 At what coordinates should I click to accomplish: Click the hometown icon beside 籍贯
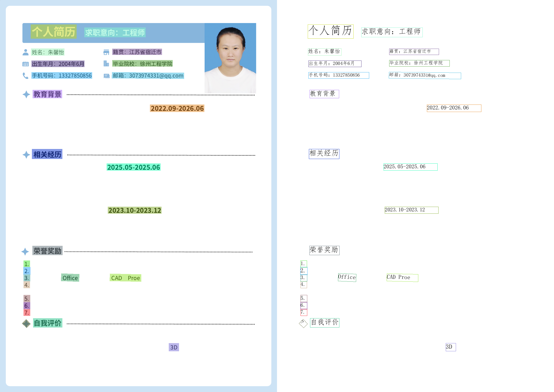[x=106, y=52]
